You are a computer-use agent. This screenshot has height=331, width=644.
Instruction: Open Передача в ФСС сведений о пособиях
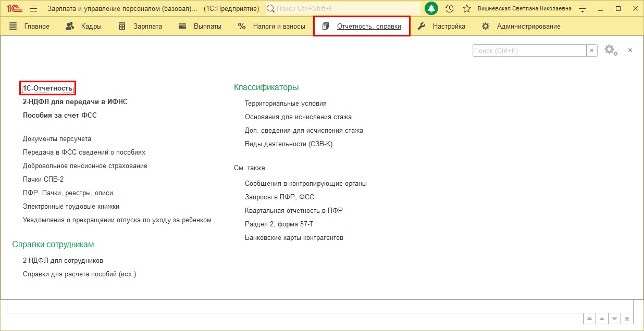(x=84, y=152)
